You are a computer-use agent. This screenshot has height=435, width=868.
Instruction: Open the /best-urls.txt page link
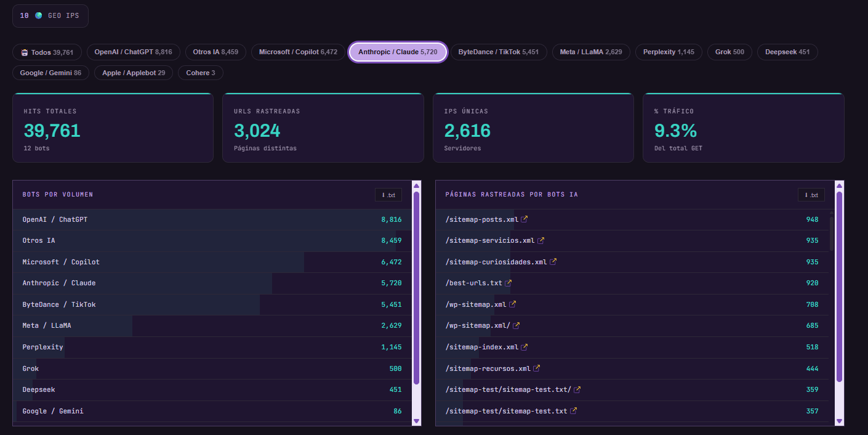(x=474, y=283)
